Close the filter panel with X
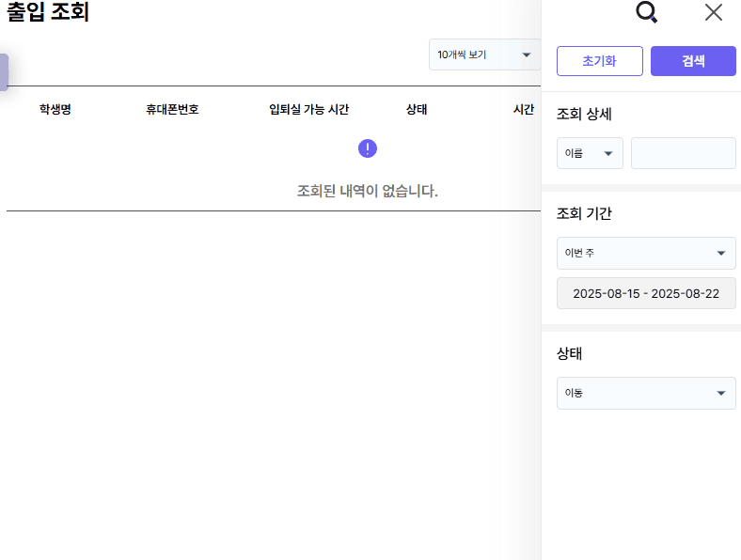 [x=714, y=12]
